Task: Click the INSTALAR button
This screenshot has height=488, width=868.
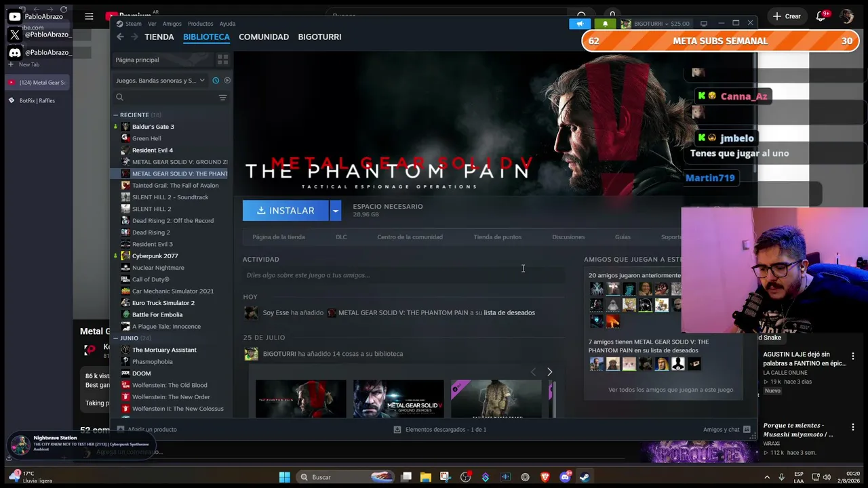Action: pyautogui.click(x=285, y=211)
